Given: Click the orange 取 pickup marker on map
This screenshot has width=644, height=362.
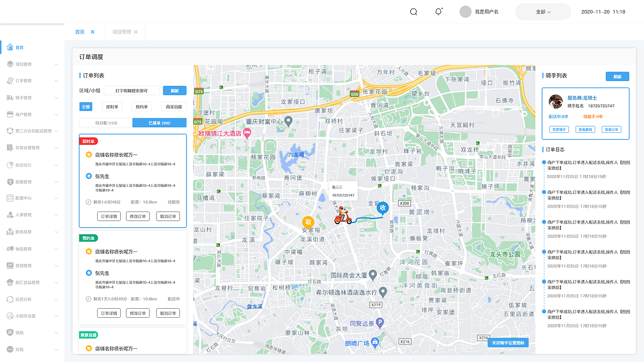Looking at the screenshot, I should pos(308,223).
